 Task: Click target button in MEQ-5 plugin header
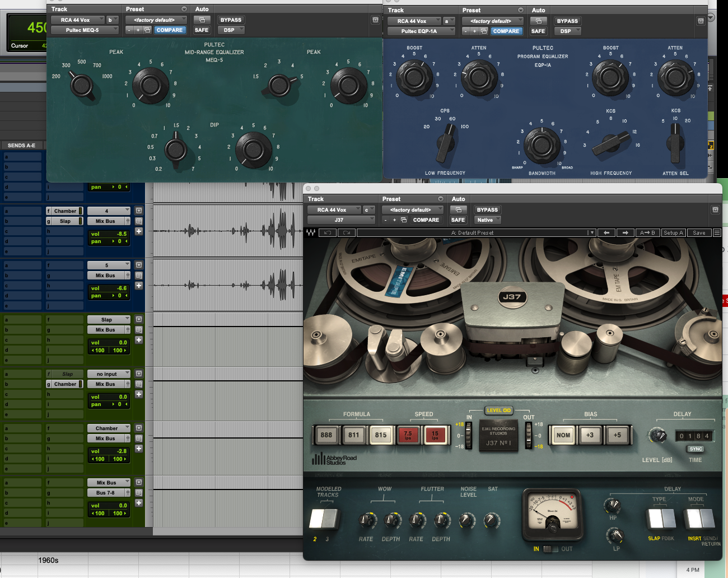(375, 20)
